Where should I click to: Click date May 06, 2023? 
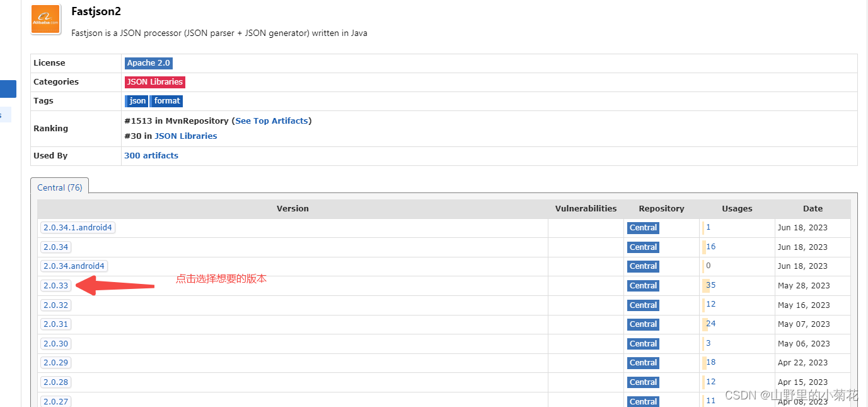804,344
